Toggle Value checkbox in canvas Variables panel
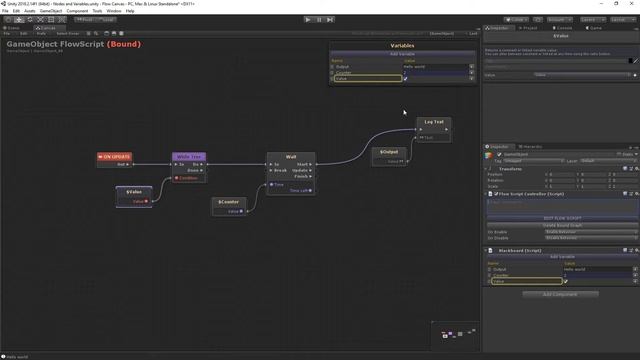 tap(405, 78)
